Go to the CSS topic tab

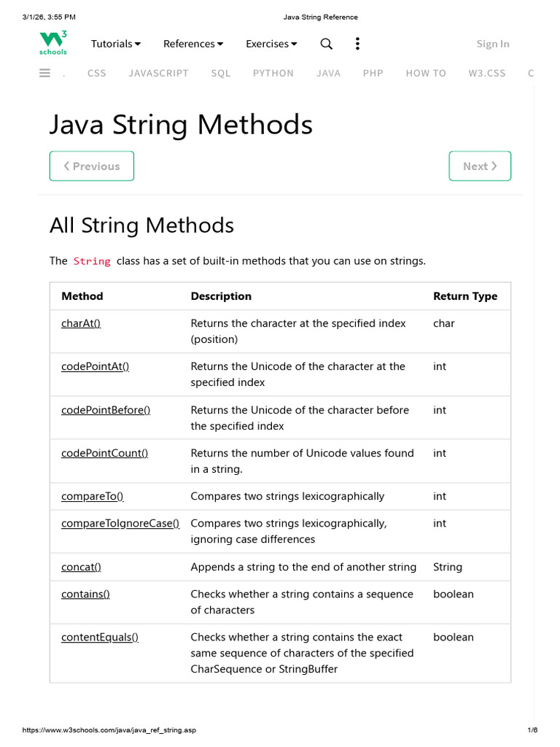click(96, 73)
